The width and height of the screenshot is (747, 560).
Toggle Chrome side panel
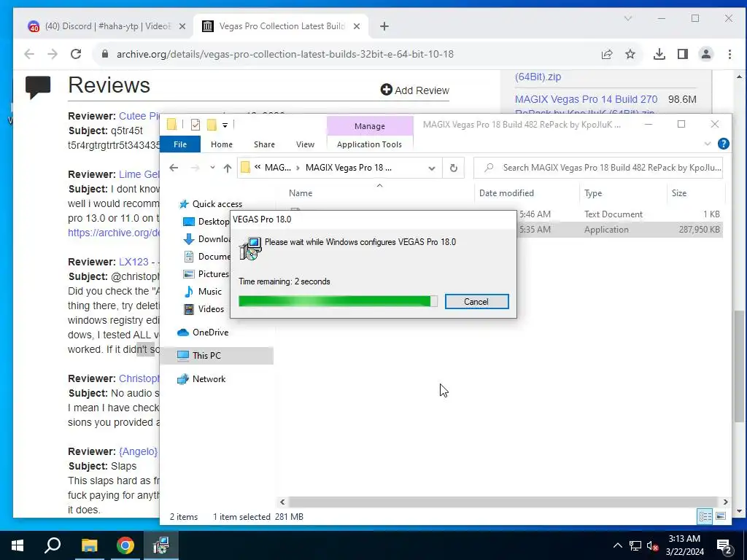tap(683, 54)
